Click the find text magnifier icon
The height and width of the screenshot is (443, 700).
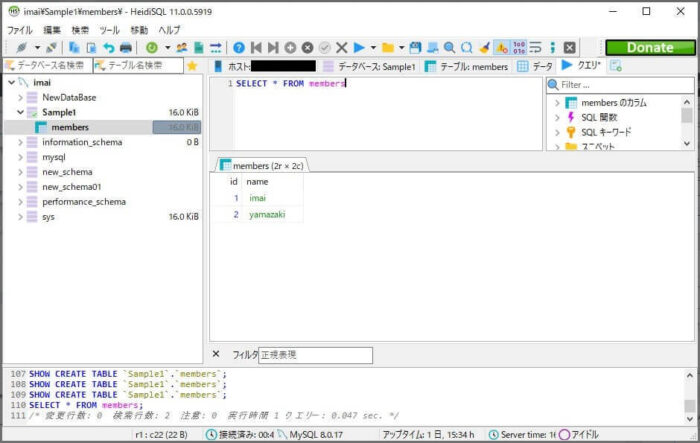click(x=450, y=48)
